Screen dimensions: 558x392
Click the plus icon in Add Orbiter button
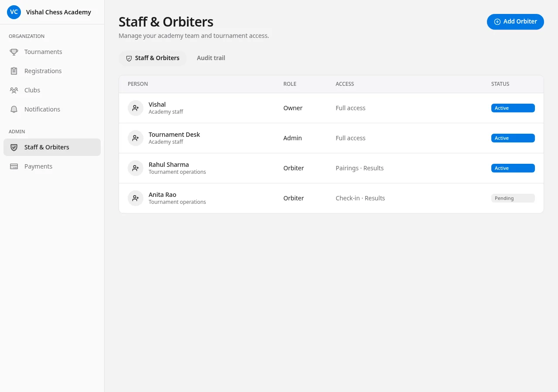[497, 22]
